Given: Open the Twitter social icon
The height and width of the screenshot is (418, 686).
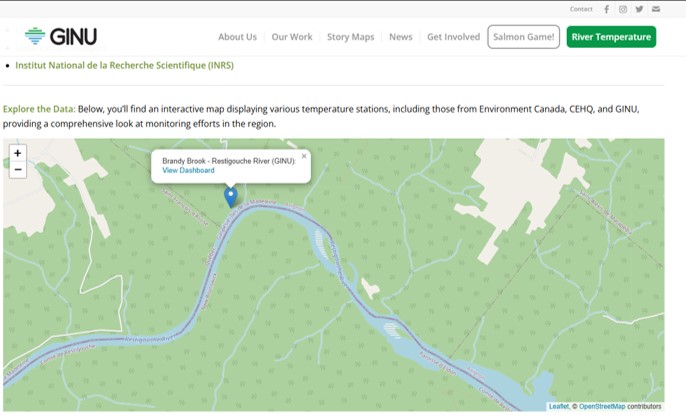Looking at the screenshot, I should (639, 9).
